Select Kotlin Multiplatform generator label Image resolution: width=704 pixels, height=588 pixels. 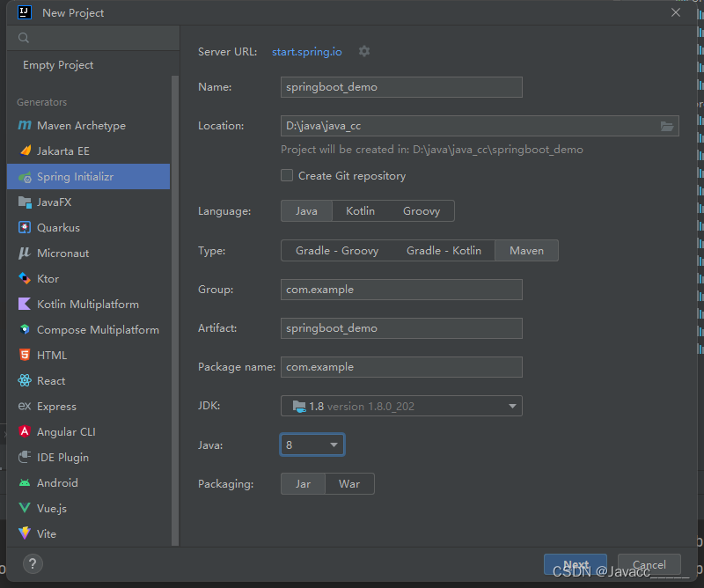click(88, 305)
